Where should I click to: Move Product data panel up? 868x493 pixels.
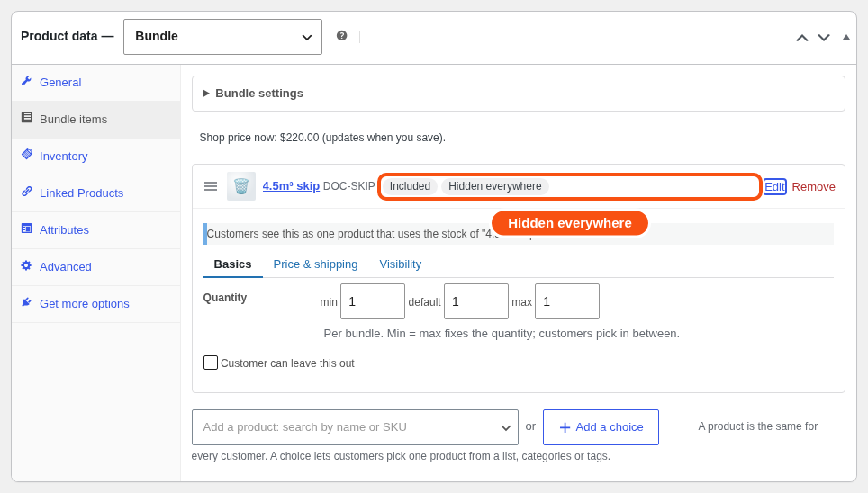801,38
